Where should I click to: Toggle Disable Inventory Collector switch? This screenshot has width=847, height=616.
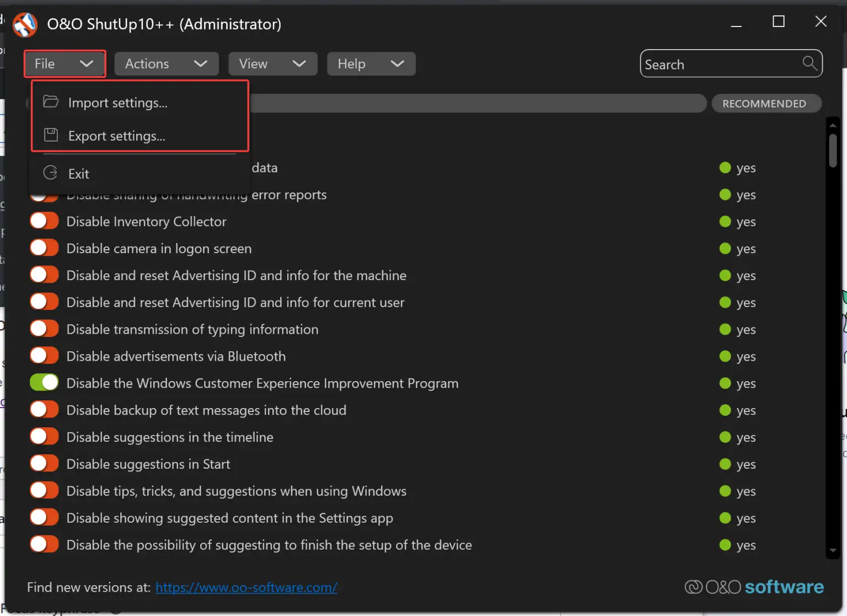pyautogui.click(x=44, y=221)
